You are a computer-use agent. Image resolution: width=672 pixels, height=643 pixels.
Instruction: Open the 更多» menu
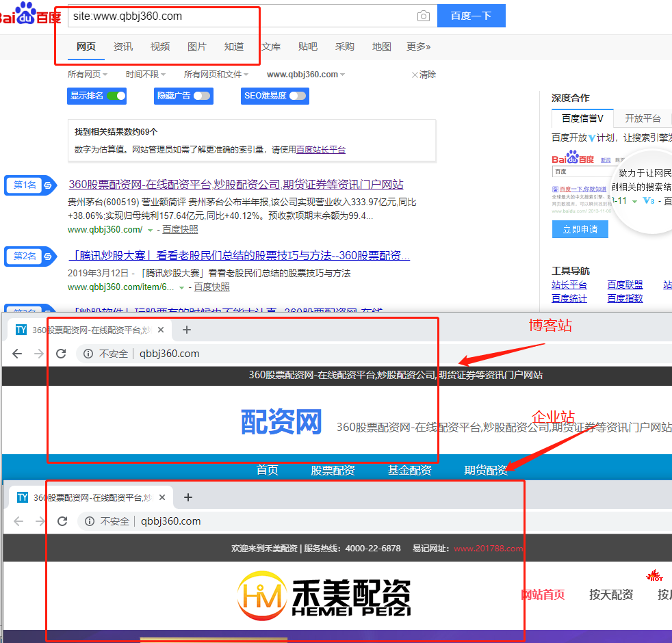click(x=419, y=47)
